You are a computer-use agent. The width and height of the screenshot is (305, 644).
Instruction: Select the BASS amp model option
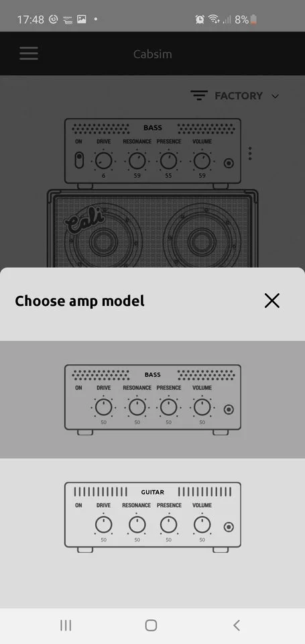(x=152, y=399)
